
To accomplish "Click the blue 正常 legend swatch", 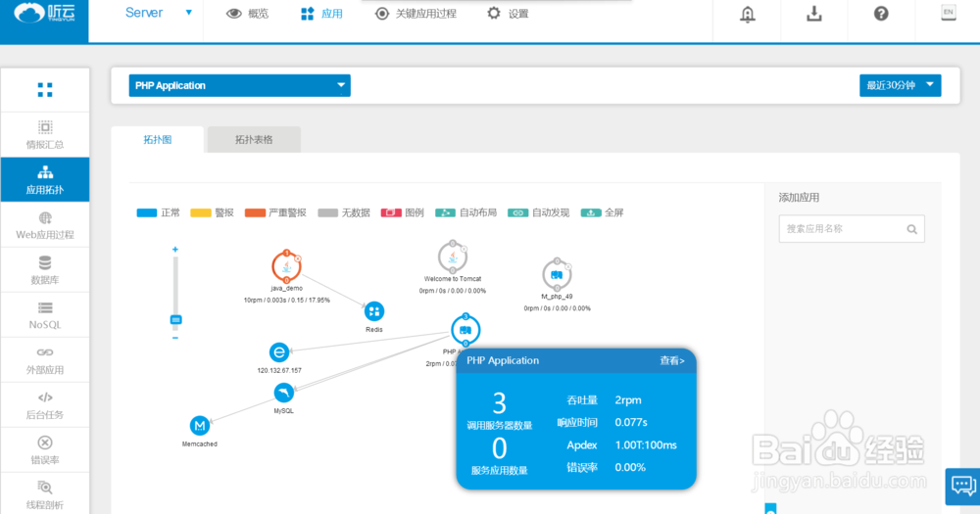I will pyautogui.click(x=147, y=213).
